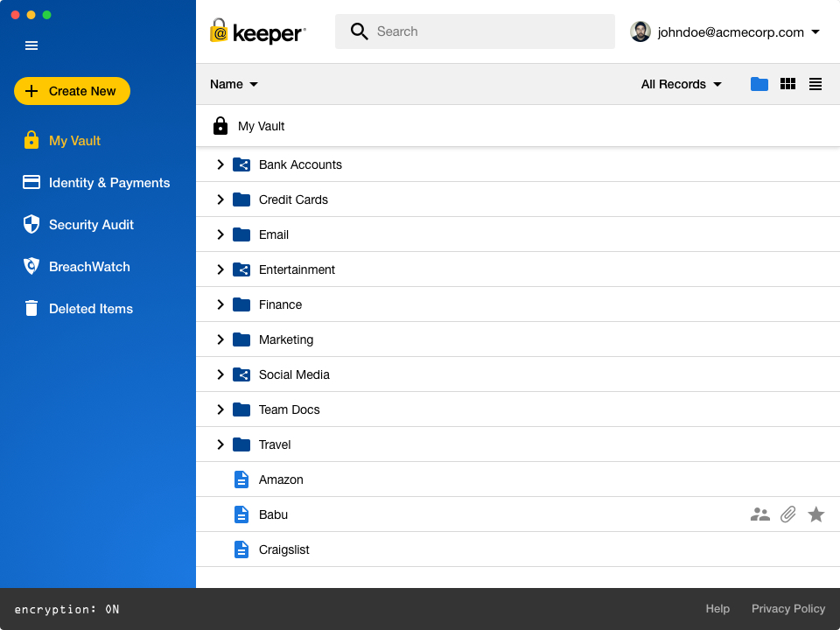The image size is (840, 630).
Task: Click the Social Media shared folder icon
Action: (241, 374)
